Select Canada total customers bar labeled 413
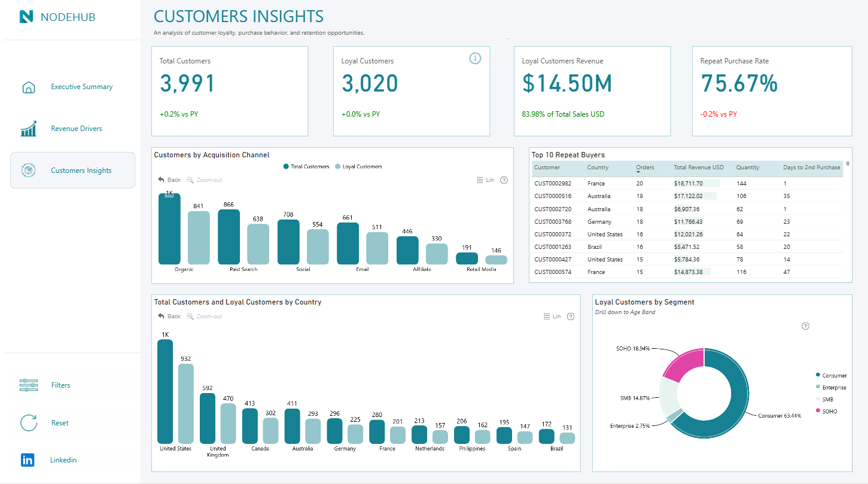 pyautogui.click(x=250, y=426)
